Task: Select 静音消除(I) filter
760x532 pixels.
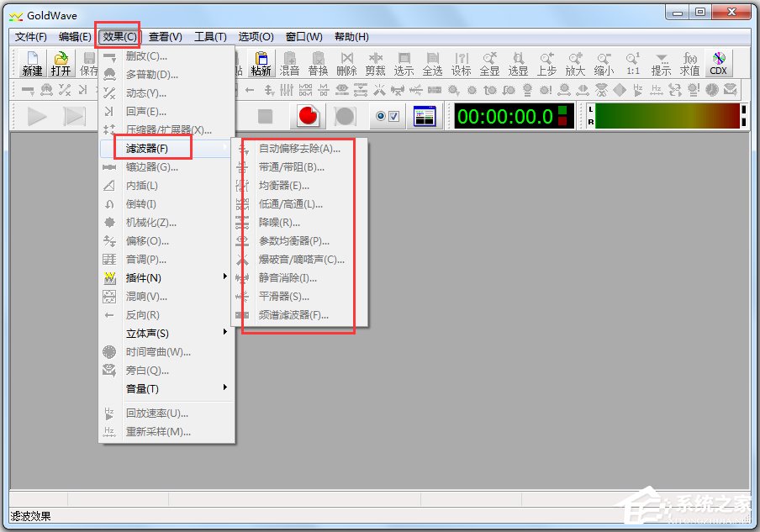Action: (x=299, y=278)
